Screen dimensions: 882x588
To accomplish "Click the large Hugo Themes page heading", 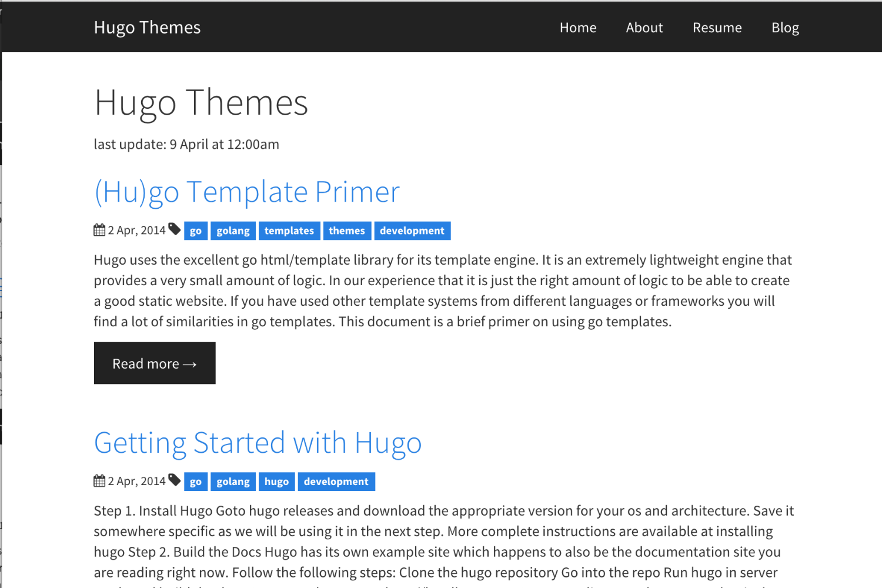I will tap(201, 103).
